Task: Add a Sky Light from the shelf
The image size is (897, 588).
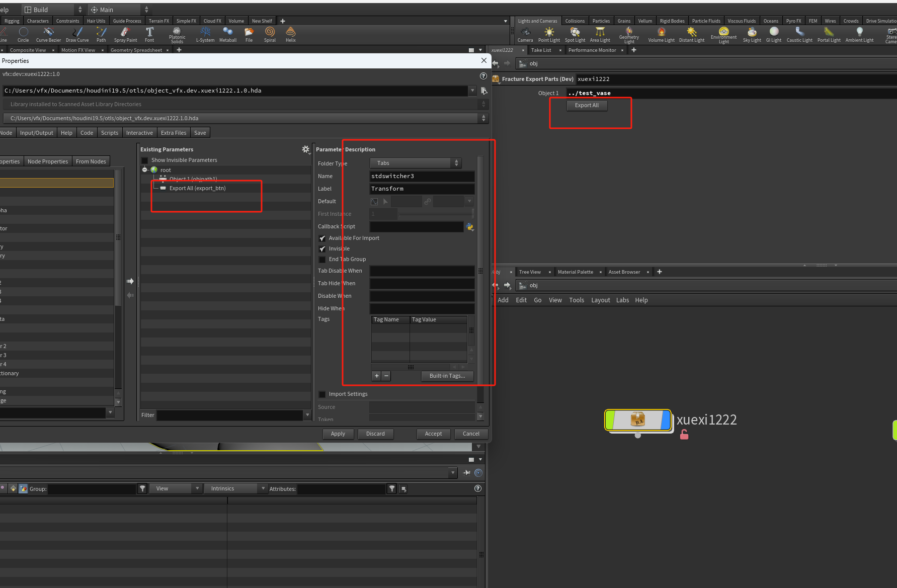Action: coord(751,34)
